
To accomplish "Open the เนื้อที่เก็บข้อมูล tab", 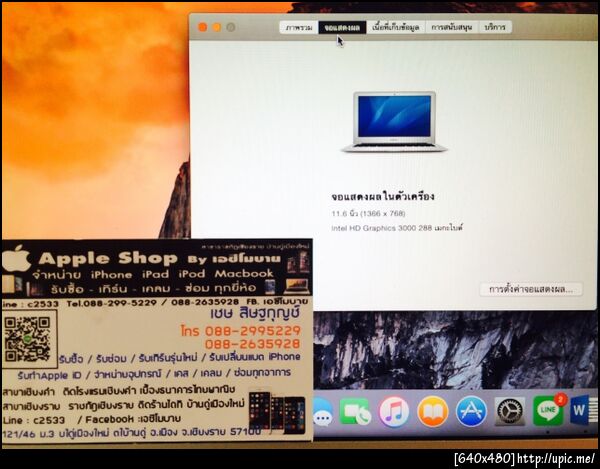I will point(396,28).
